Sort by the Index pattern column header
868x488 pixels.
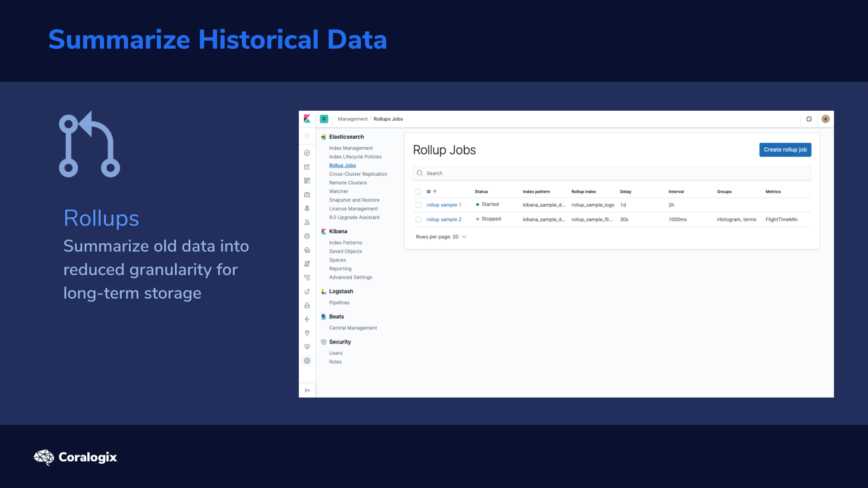[536, 192]
